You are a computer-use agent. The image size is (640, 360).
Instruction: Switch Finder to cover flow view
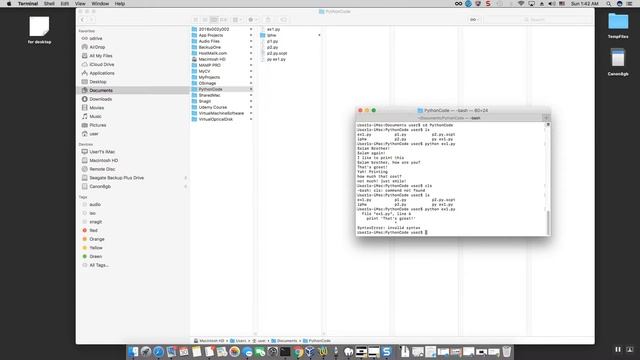(x=223, y=20)
